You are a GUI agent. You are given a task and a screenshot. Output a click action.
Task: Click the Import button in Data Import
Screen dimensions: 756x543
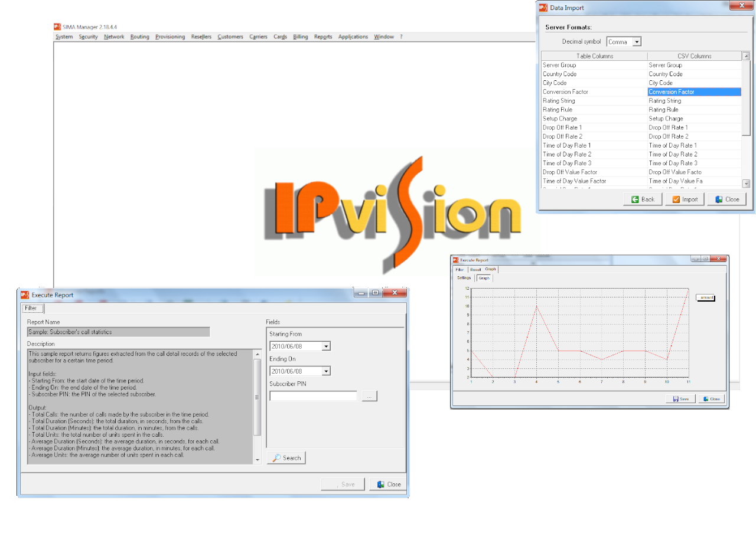pos(685,199)
